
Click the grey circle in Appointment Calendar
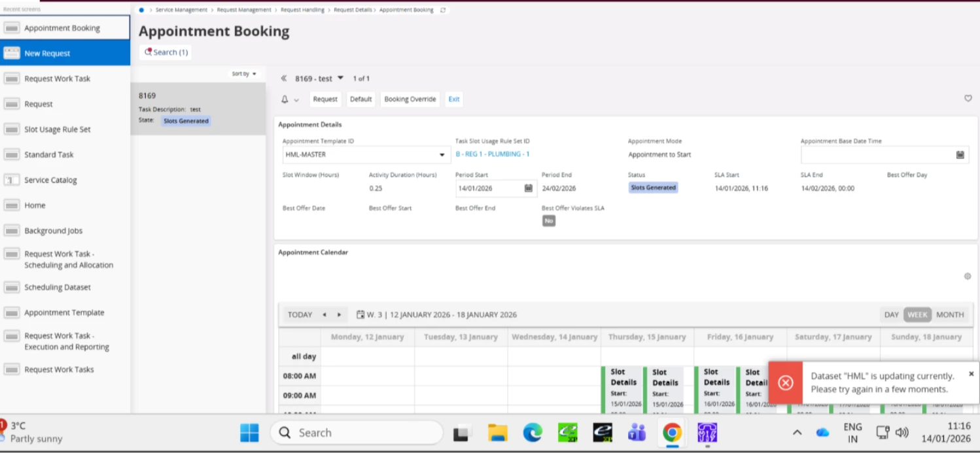click(x=968, y=277)
